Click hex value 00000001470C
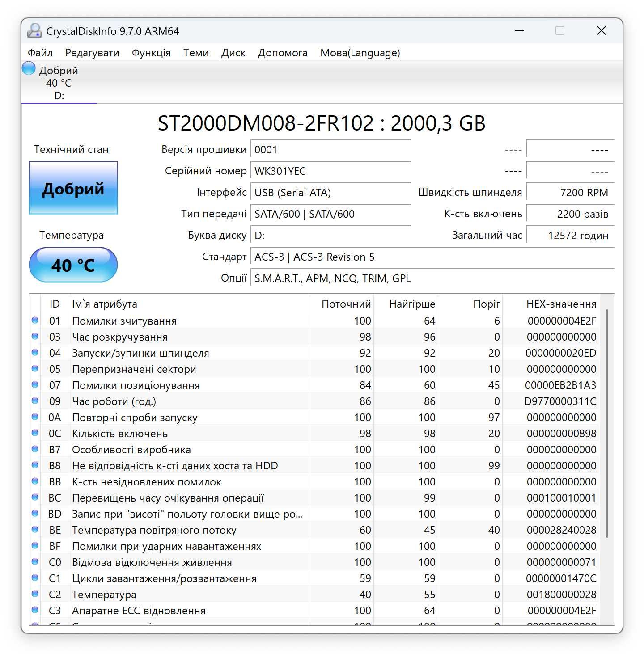The width and height of the screenshot is (644, 658). pyautogui.click(x=561, y=578)
